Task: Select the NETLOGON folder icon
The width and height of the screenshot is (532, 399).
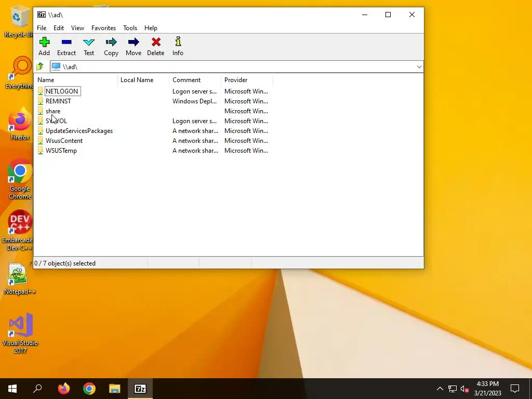Action: [x=41, y=91]
